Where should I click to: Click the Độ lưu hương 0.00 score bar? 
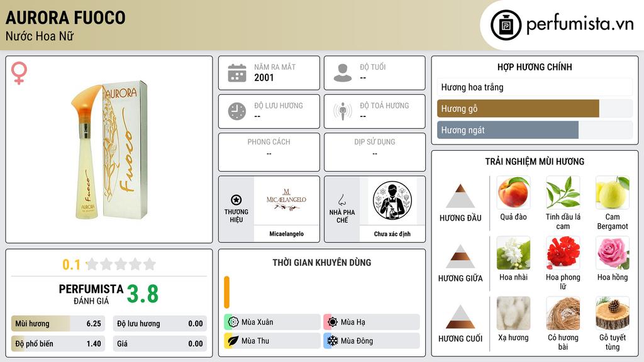(160, 324)
